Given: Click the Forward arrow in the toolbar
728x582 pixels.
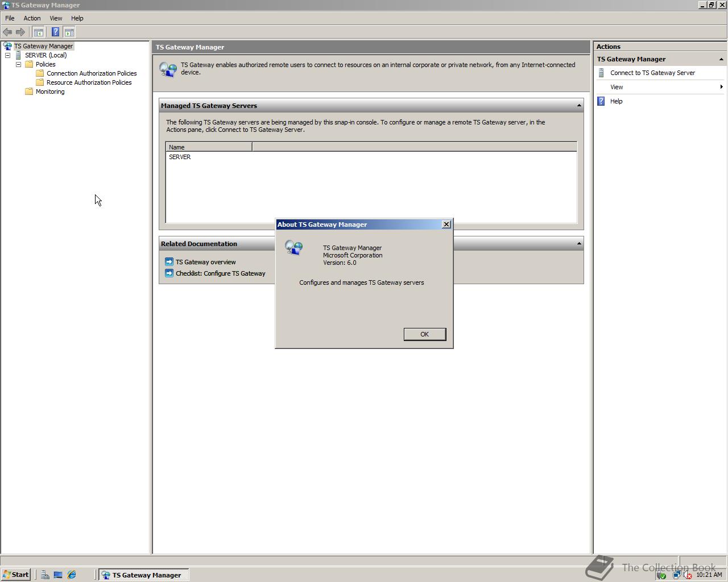Looking at the screenshot, I should pyautogui.click(x=20, y=32).
